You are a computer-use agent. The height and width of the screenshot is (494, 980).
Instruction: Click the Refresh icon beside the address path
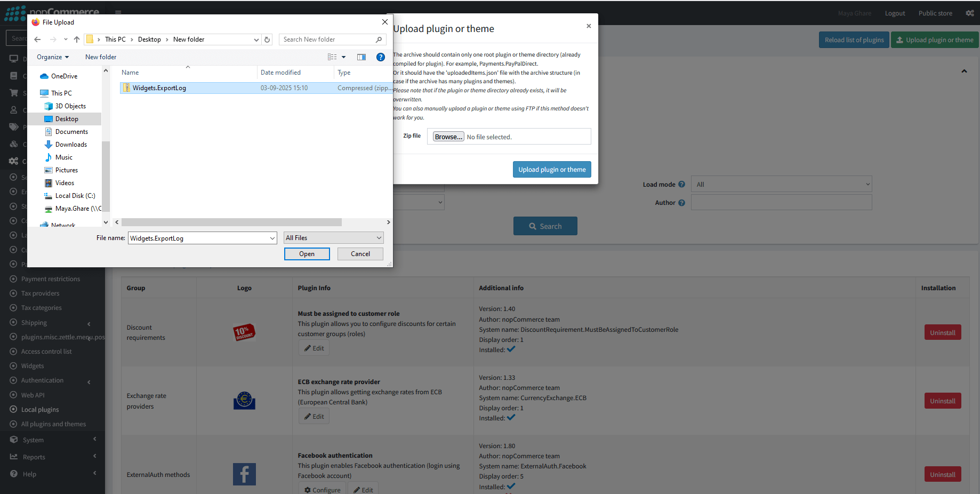tap(267, 39)
